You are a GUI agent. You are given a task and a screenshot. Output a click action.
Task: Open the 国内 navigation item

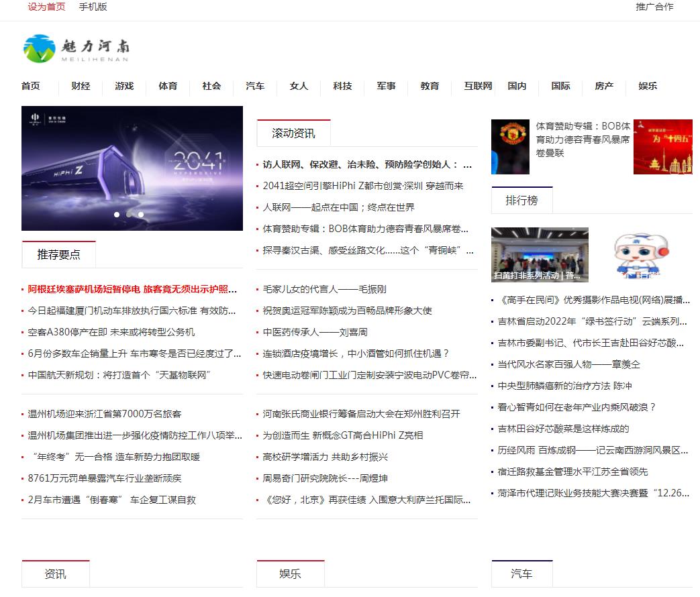(517, 86)
